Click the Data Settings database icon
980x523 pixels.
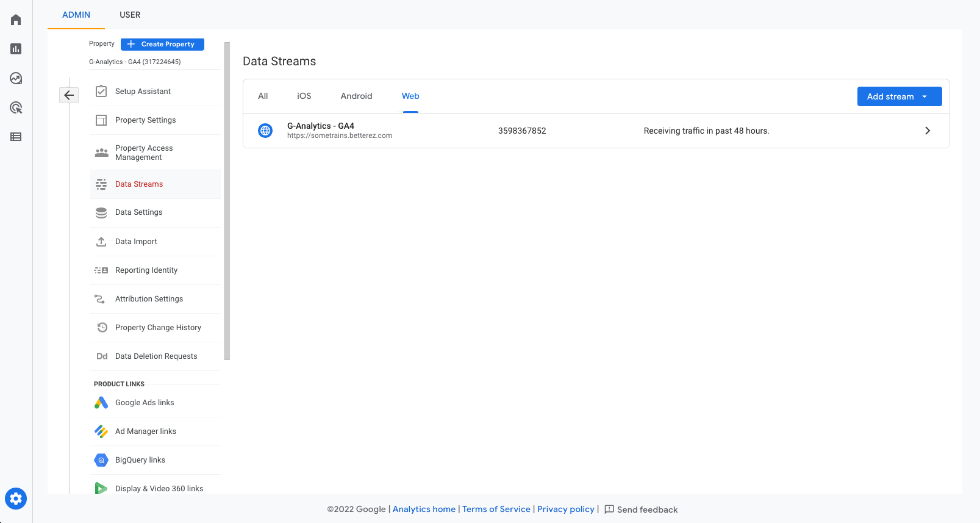pos(101,212)
